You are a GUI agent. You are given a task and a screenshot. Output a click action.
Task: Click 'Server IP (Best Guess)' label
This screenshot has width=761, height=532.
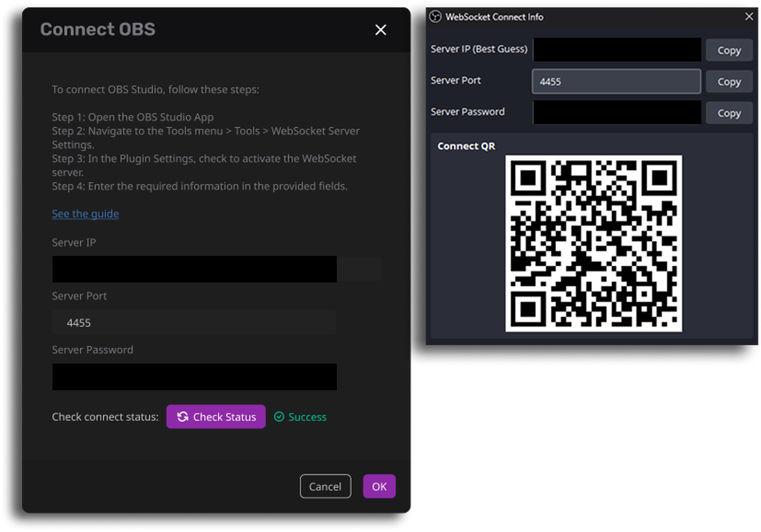pyautogui.click(x=479, y=49)
